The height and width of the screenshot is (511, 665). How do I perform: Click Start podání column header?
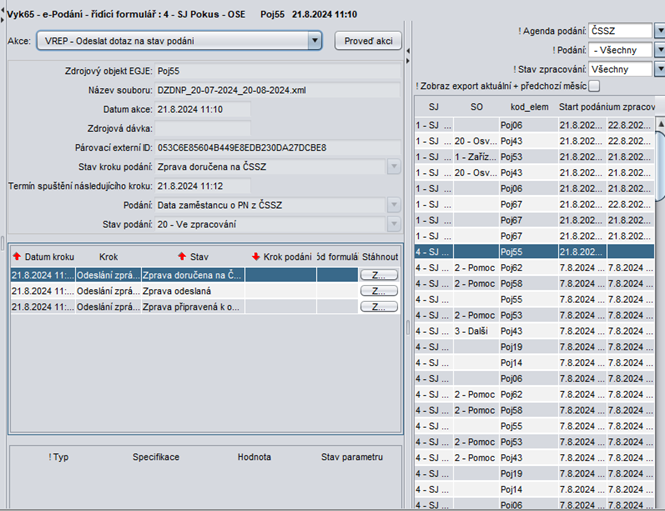click(x=582, y=107)
